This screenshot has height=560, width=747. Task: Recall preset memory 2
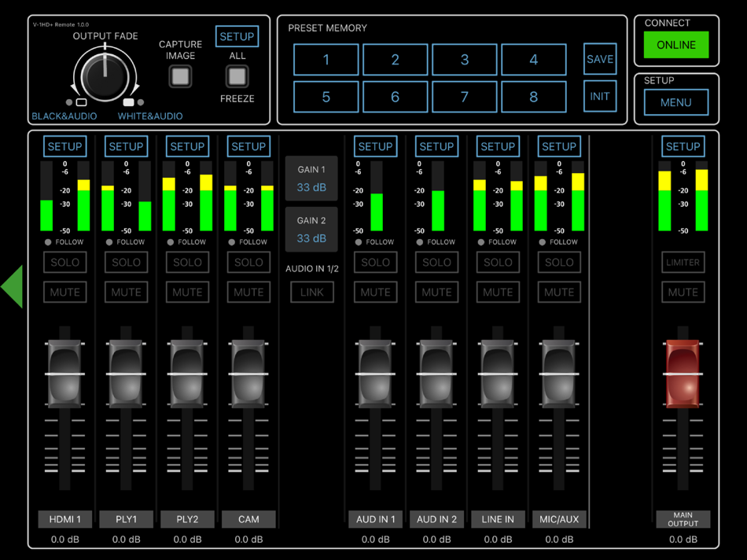(395, 60)
